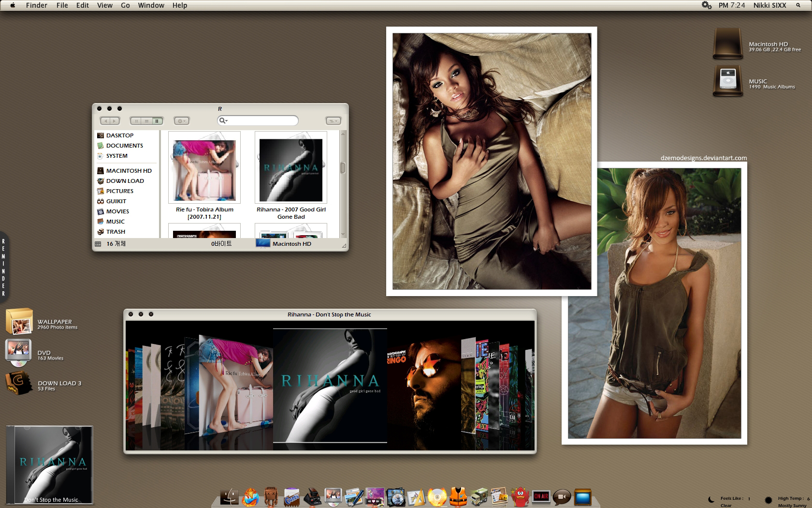This screenshot has height=508, width=812.
Task: Open Spotlight search in the menu bar
Action: [x=798, y=5]
